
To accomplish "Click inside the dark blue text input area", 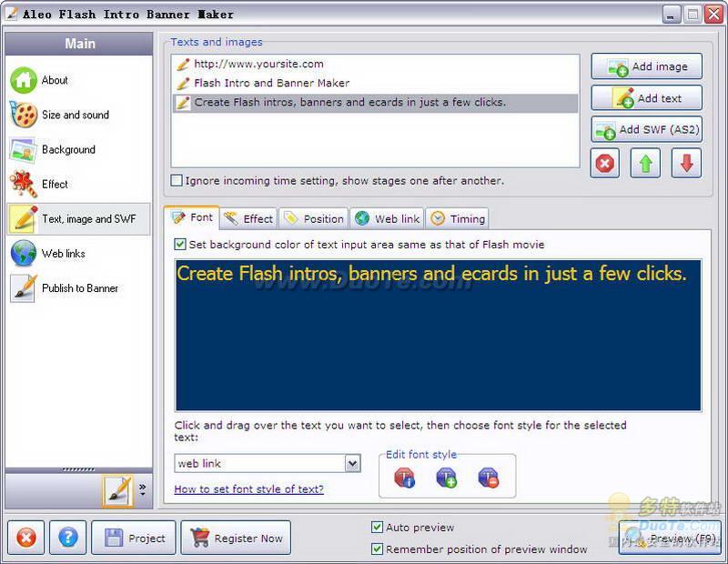I will tap(439, 335).
